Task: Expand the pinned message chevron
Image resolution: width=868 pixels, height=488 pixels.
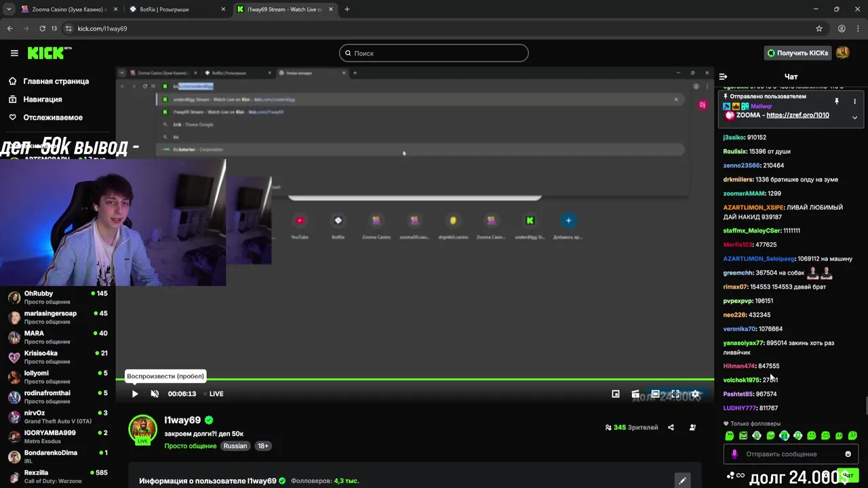Action: coord(854,117)
